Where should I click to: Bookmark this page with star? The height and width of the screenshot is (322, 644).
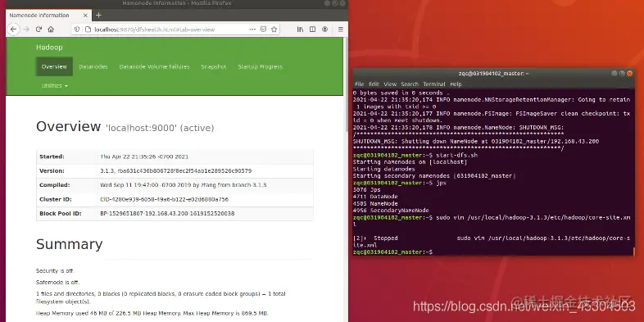tap(274, 29)
